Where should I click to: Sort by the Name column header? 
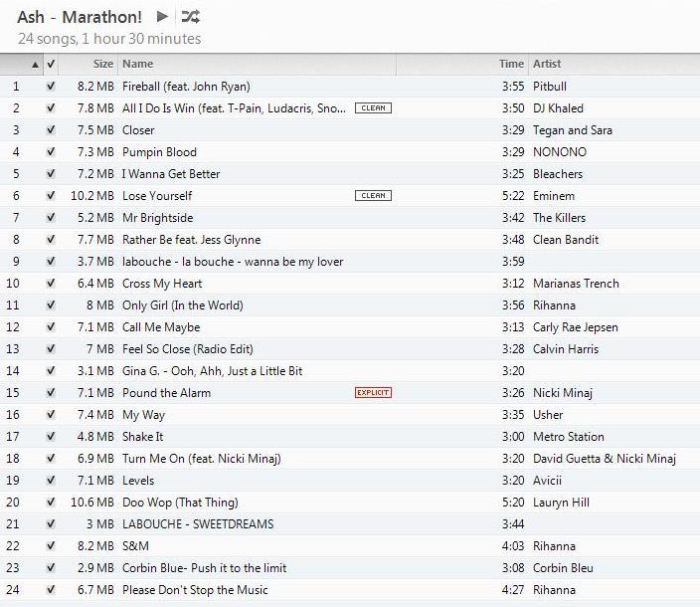pyautogui.click(x=137, y=65)
